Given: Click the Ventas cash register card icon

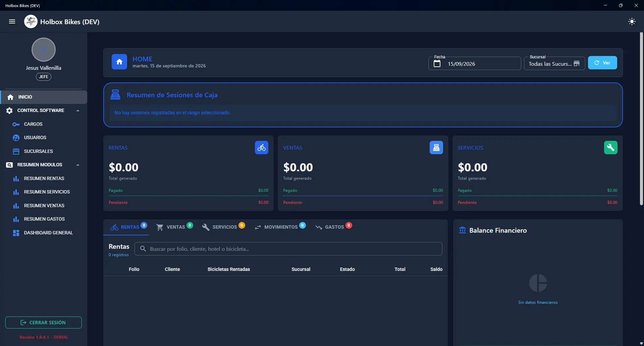Looking at the screenshot, I should coord(436,148).
